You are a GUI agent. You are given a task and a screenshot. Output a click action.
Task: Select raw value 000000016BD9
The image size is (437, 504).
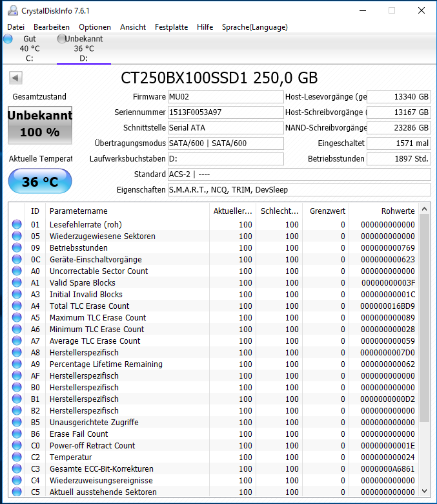387,306
